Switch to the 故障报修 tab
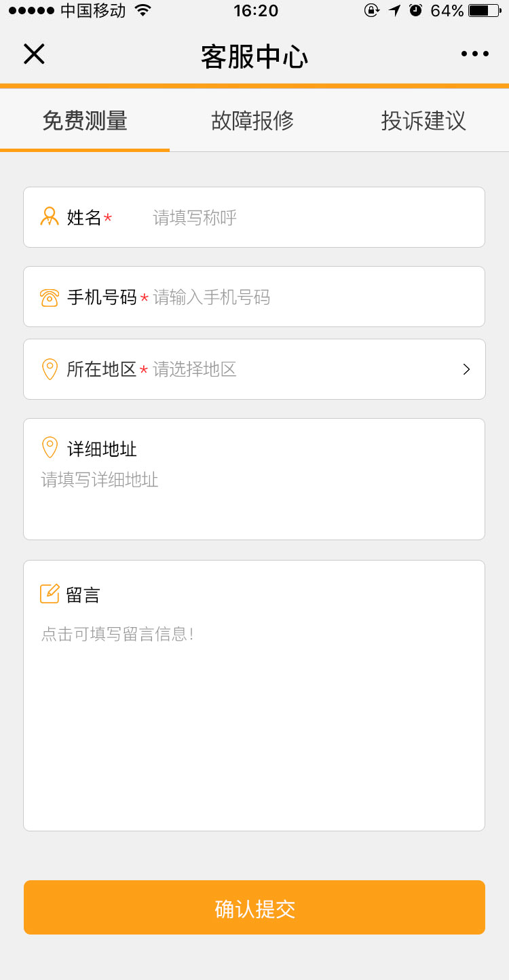The image size is (509, 980). 252,121
